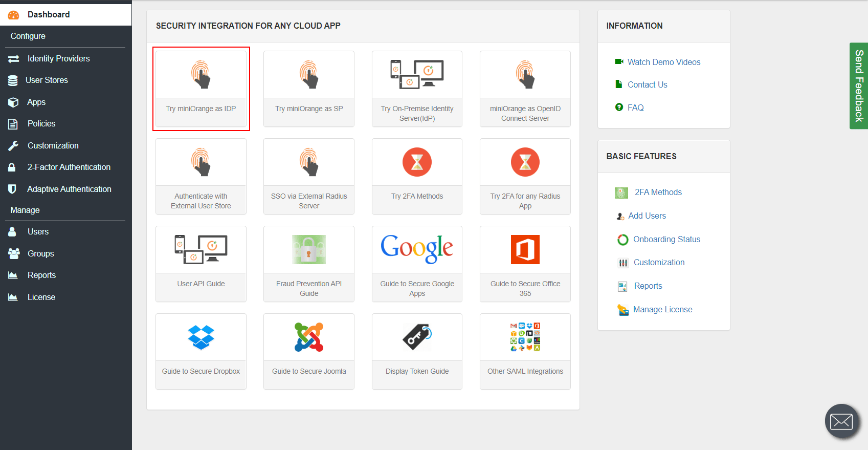Image resolution: width=868 pixels, height=450 pixels.
Task: Click the Policies document icon
Action: coord(13,124)
